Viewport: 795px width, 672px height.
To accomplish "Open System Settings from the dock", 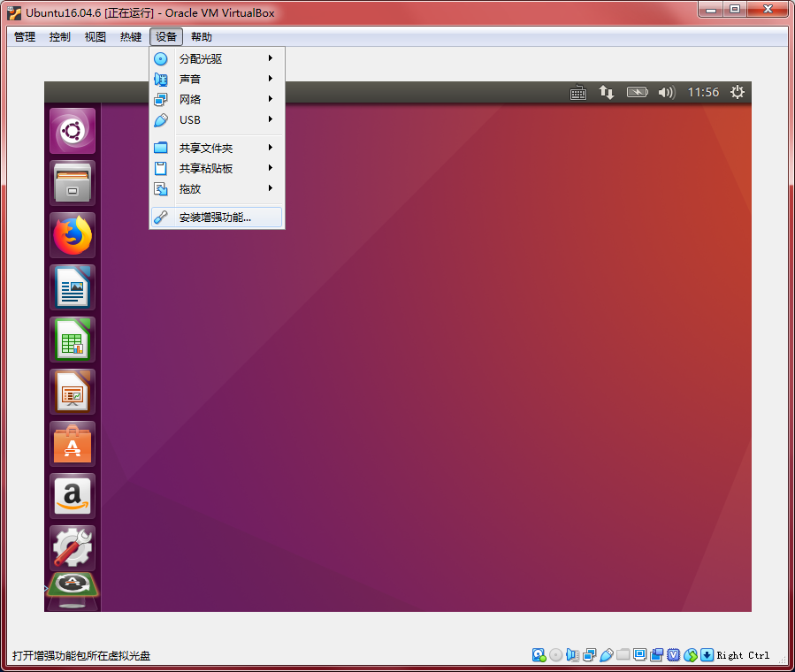I will coord(73,548).
